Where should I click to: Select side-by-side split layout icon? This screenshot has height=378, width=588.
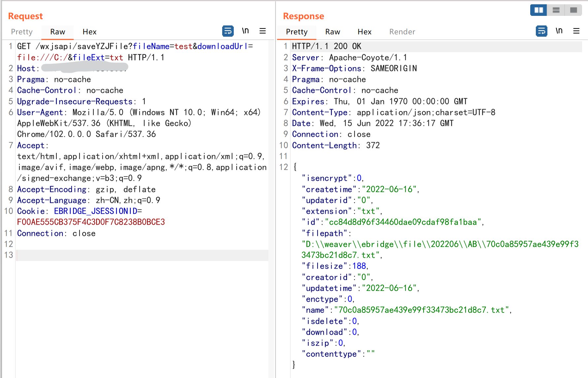(538, 10)
